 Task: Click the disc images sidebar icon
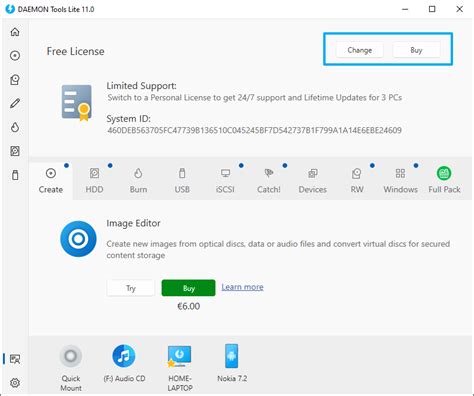[x=15, y=56]
